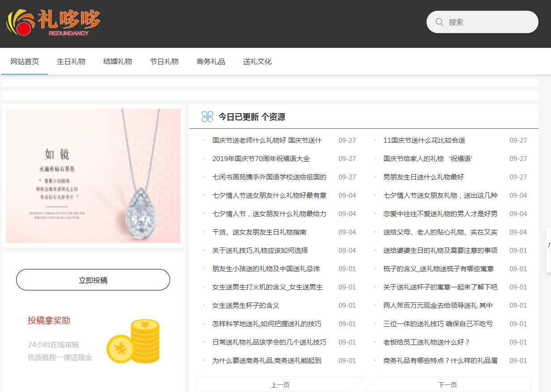The height and width of the screenshot is (392, 551).
Task: Click the clover icon beside 今日已更新
Action: point(207,117)
